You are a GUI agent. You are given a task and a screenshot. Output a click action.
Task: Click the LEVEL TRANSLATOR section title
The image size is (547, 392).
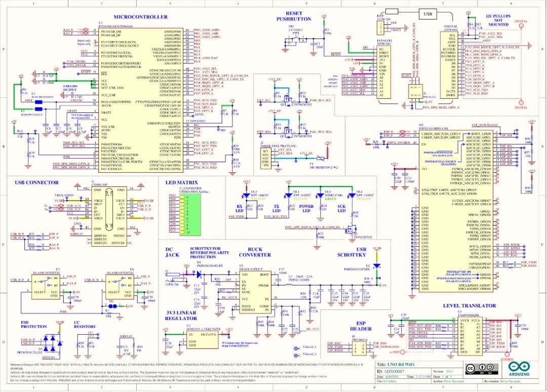click(470, 305)
